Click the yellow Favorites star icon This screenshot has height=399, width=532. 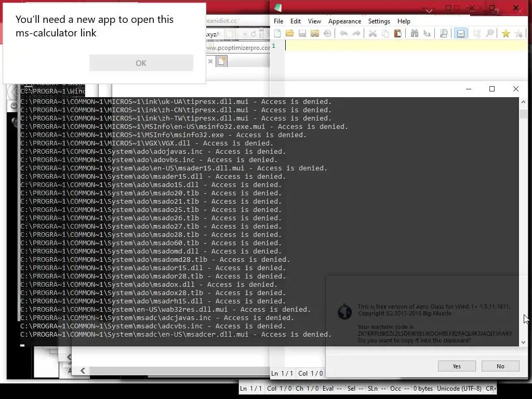[x=506, y=33]
